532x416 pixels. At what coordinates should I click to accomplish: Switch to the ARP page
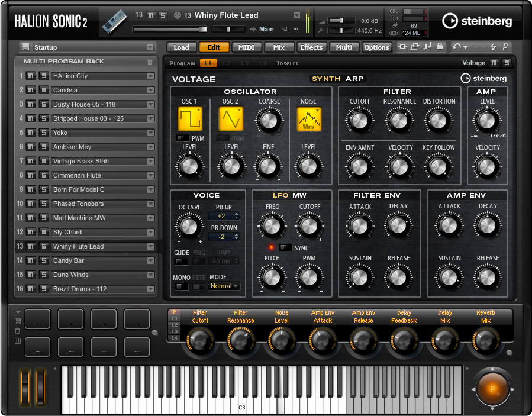coord(354,79)
